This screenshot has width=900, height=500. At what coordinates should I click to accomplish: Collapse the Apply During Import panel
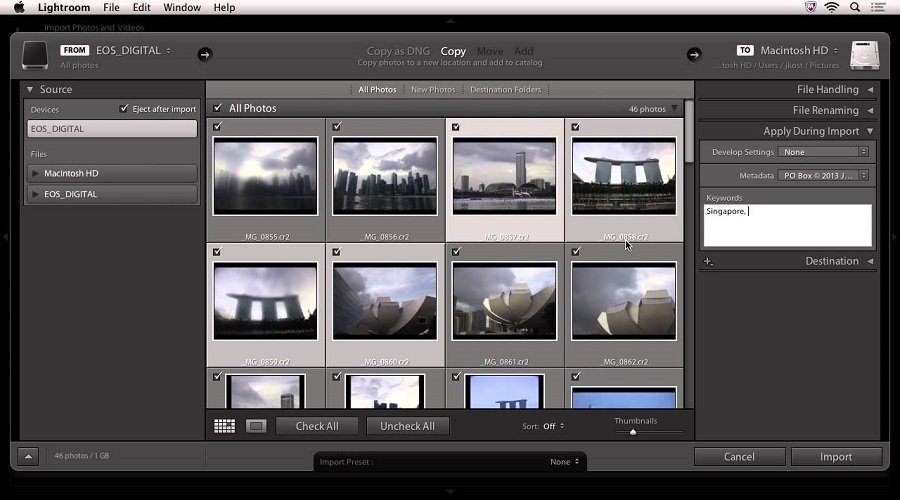(870, 131)
